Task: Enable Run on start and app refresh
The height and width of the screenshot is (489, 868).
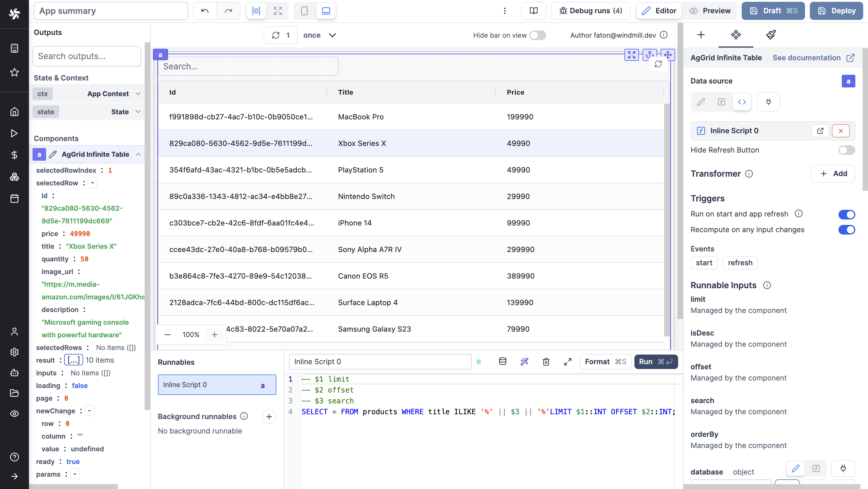Action: click(847, 213)
